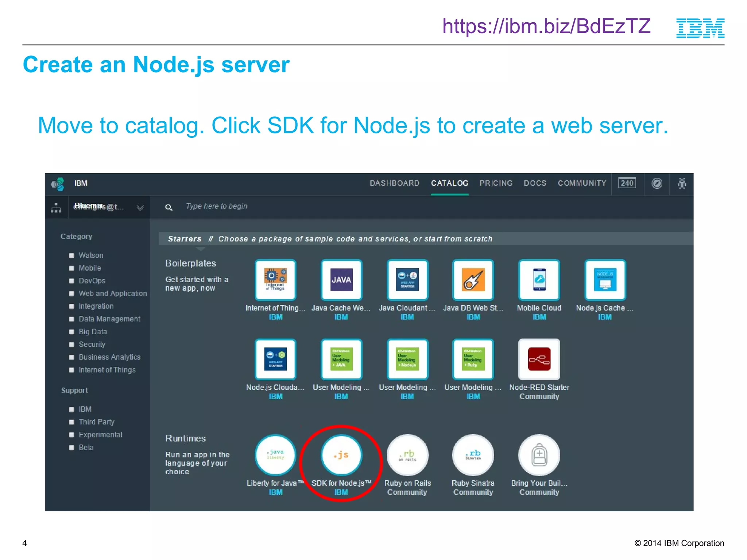747x560 pixels.
Task: Open the Node-RED Starter icon
Action: tap(539, 359)
